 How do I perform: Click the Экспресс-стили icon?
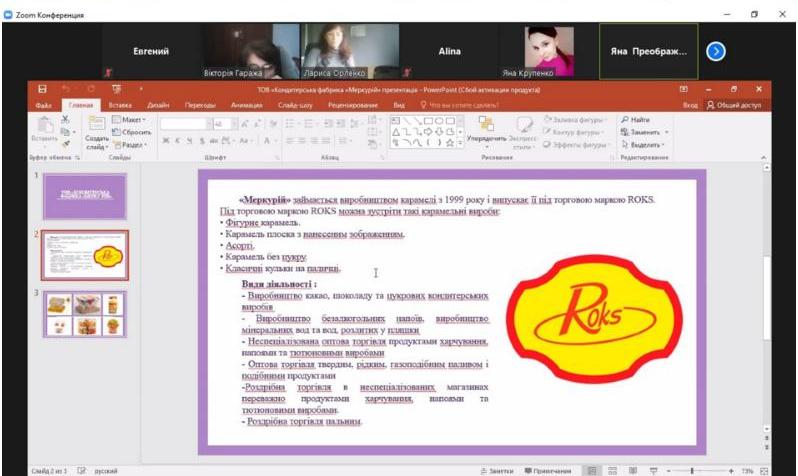[x=524, y=125]
